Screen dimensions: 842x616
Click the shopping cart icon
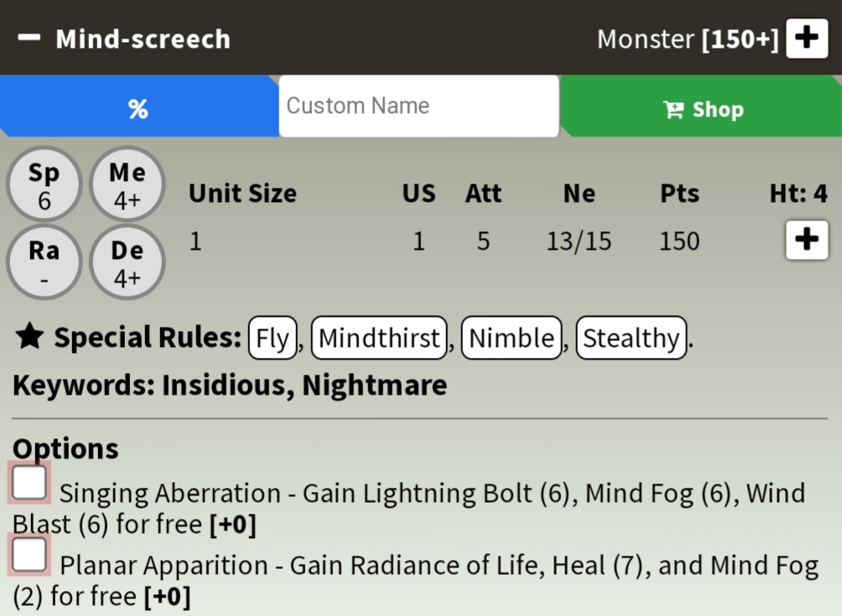pos(673,110)
